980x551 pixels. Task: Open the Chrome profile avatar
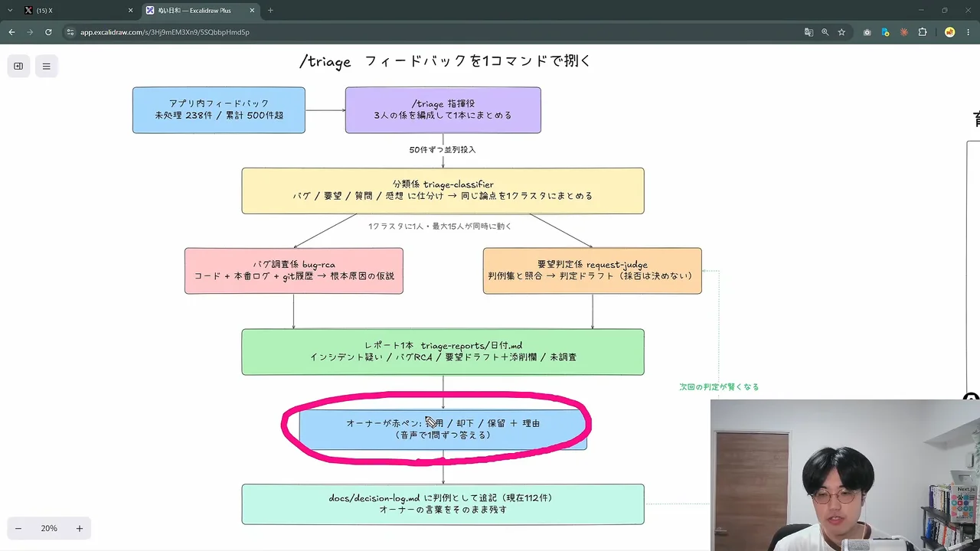pos(950,32)
